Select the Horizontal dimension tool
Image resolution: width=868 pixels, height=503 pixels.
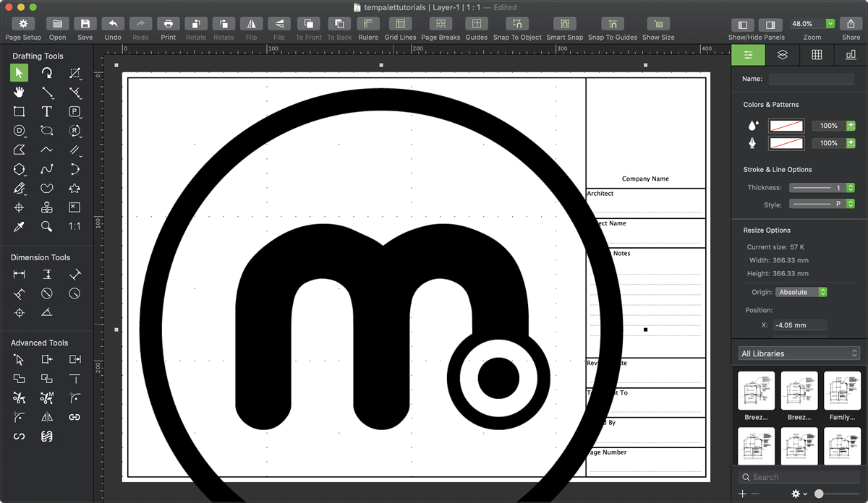click(x=20, y=275)
